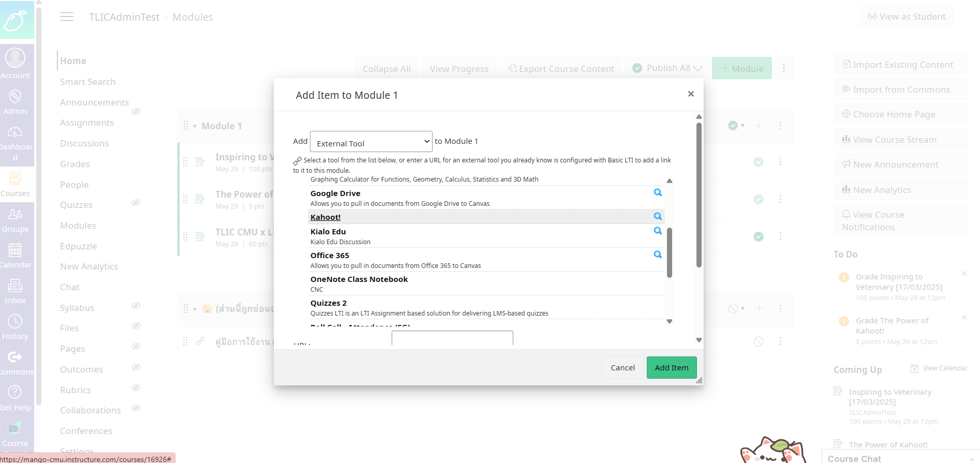Select Kahoot! from the tool list

pyautogui.click(x=325, y=217)
